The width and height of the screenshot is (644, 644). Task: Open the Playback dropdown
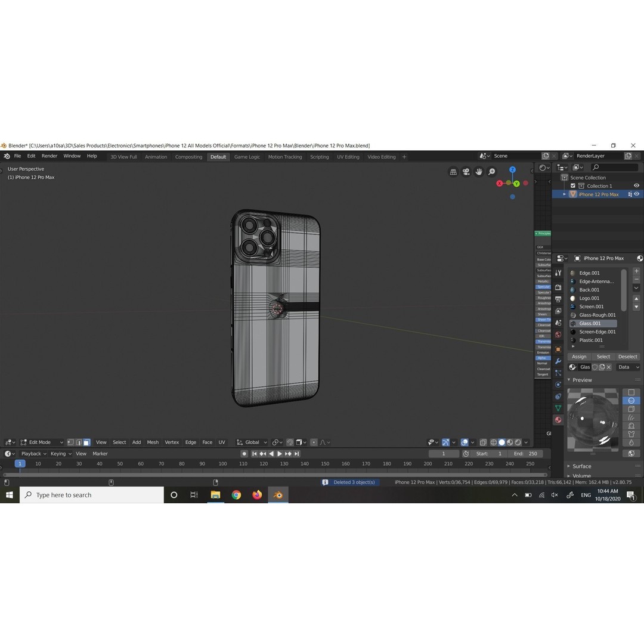(x=33, y=454)
